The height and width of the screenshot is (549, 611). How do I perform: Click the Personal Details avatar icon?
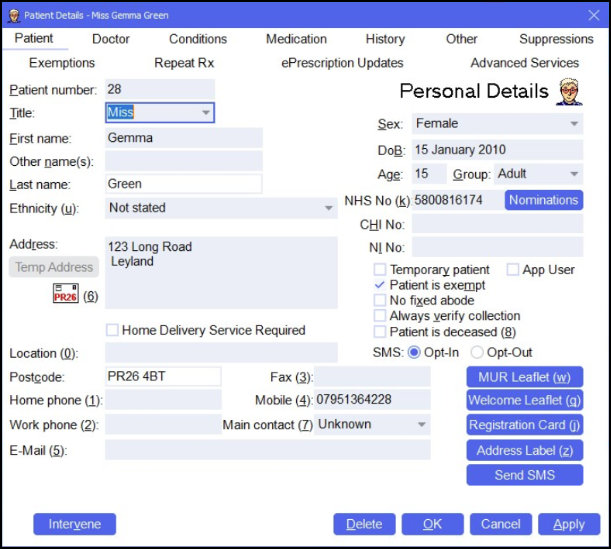click(569, 91)
